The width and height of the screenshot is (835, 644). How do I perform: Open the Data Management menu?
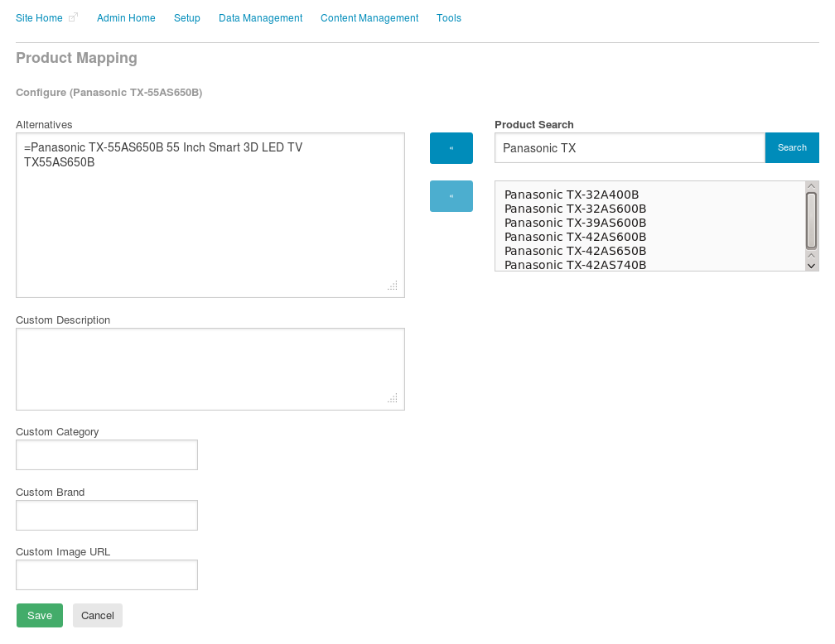click(260, 18)
